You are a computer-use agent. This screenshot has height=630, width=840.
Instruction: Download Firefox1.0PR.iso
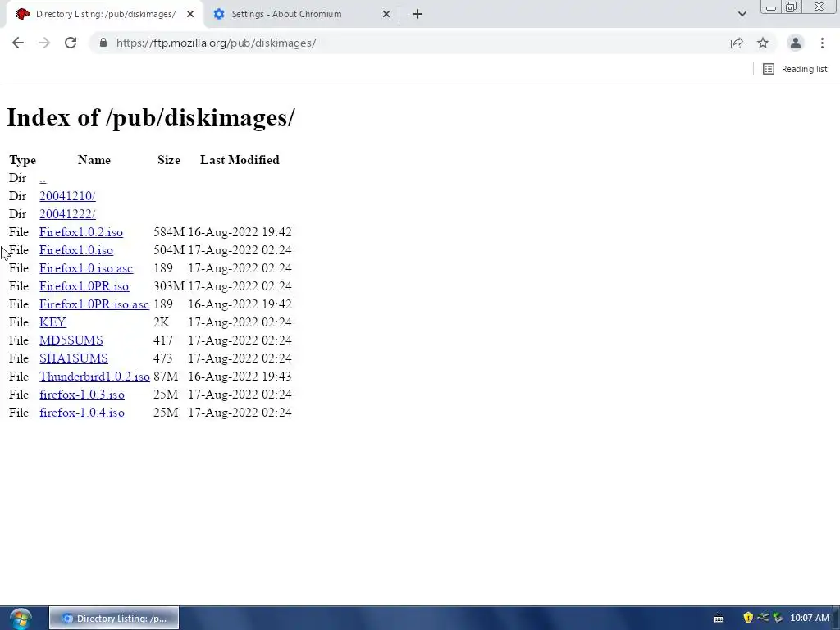click(84, 286)
